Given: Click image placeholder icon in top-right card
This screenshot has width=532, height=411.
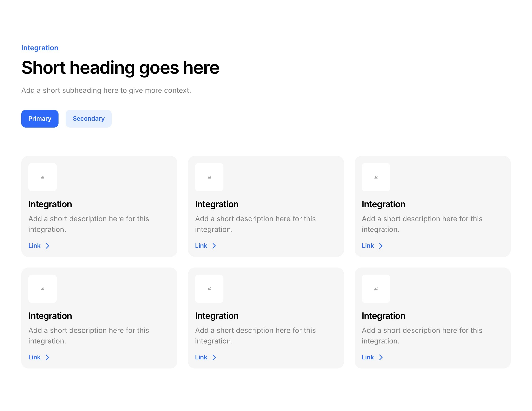Looking at the screenshot, I should click(376, 177).
